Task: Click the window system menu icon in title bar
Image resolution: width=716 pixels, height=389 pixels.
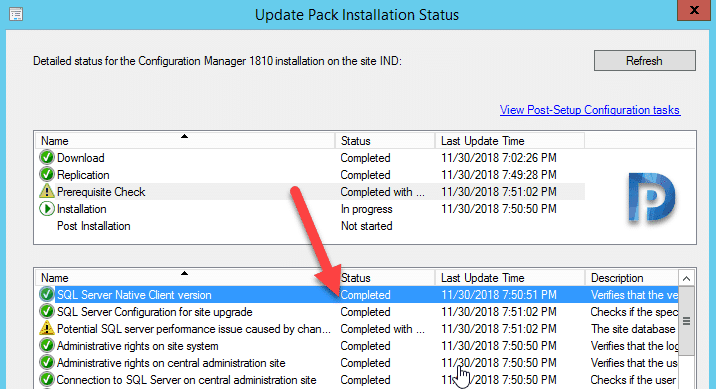Action: (x=16, y=14)
